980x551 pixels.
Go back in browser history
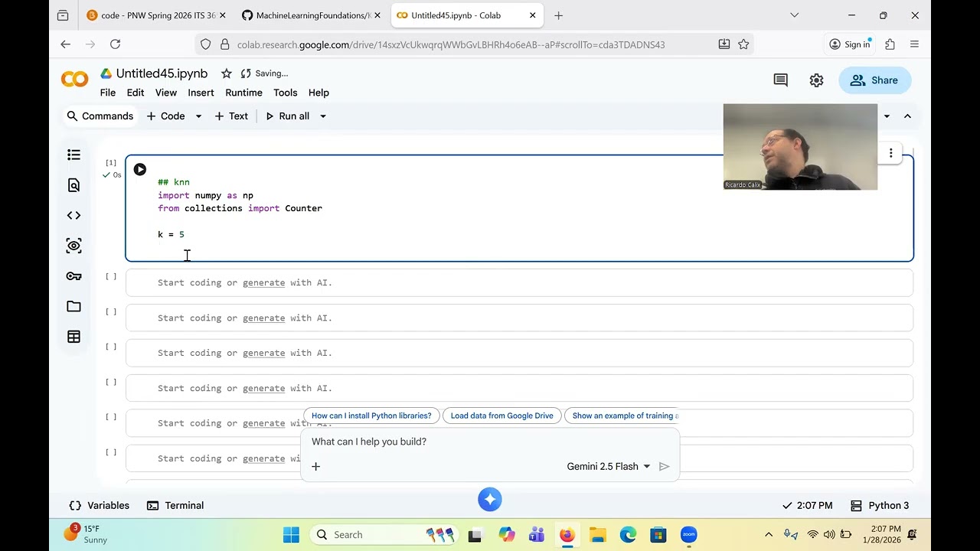(65, 44)
